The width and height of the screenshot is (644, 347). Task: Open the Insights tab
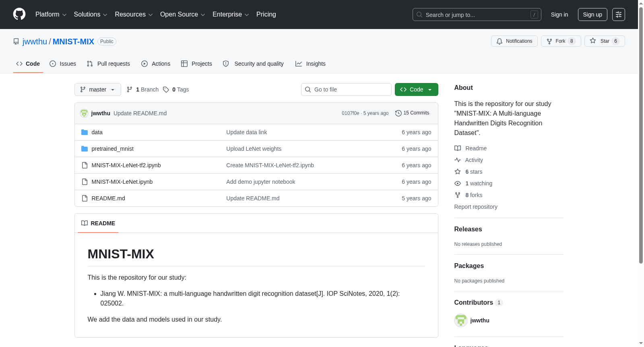[310, 64]
